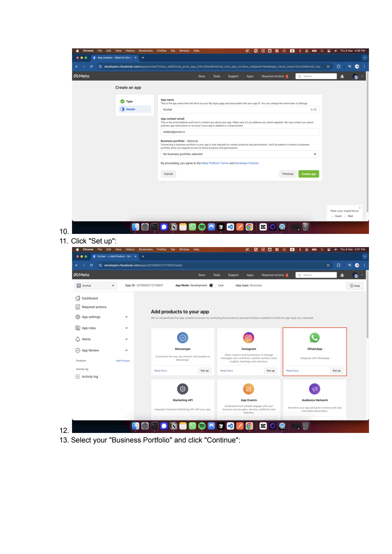Click the notification bell in lower Meta header

[x=342, y=275]
